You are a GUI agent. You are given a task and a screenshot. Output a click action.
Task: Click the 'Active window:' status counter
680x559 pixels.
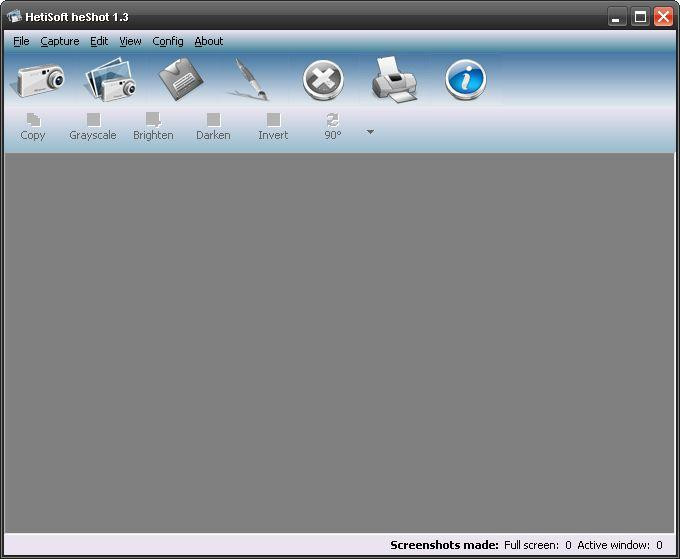(620, 545)
